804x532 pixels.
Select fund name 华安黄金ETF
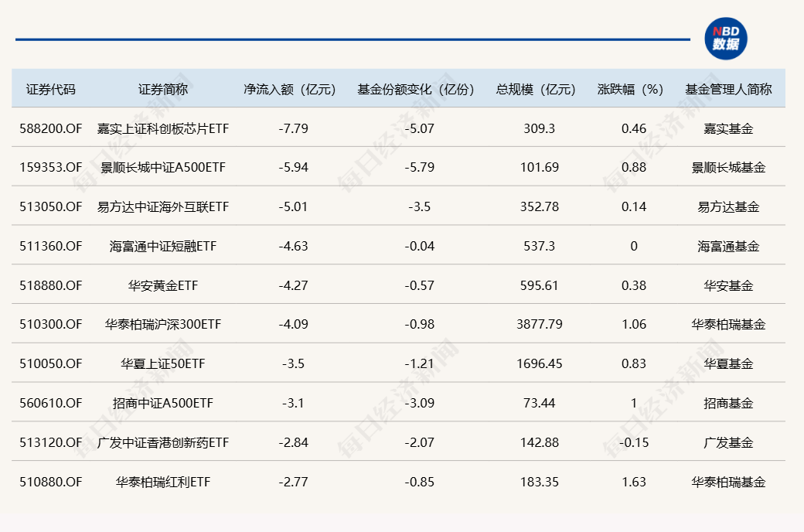tap(163, 285)
